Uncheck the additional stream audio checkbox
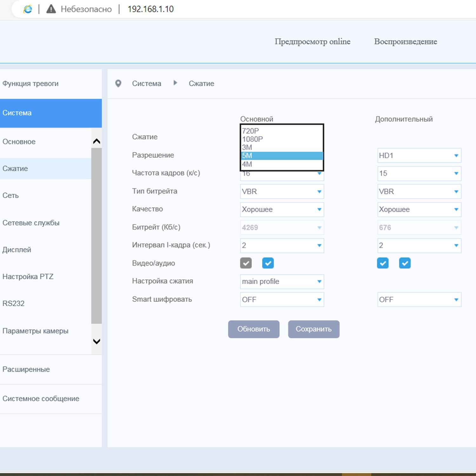 405,263
